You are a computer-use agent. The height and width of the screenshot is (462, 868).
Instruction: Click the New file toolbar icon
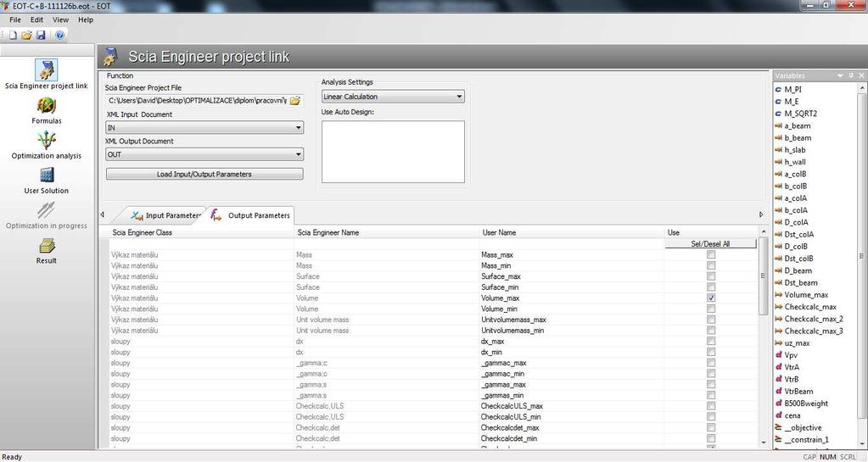tap(13, 35)
